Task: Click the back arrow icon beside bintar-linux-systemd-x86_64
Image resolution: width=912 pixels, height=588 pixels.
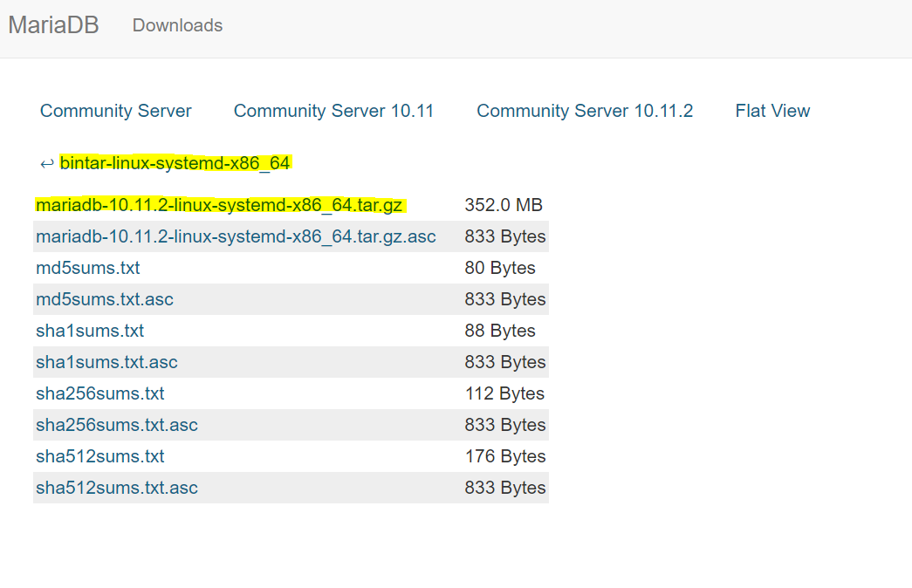Action: (47, 164)
